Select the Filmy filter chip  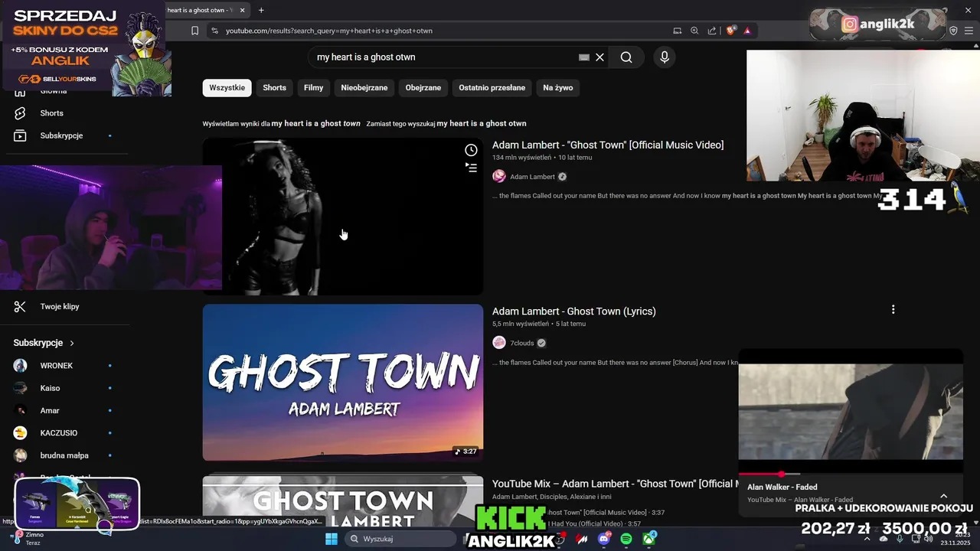point(313,88)
